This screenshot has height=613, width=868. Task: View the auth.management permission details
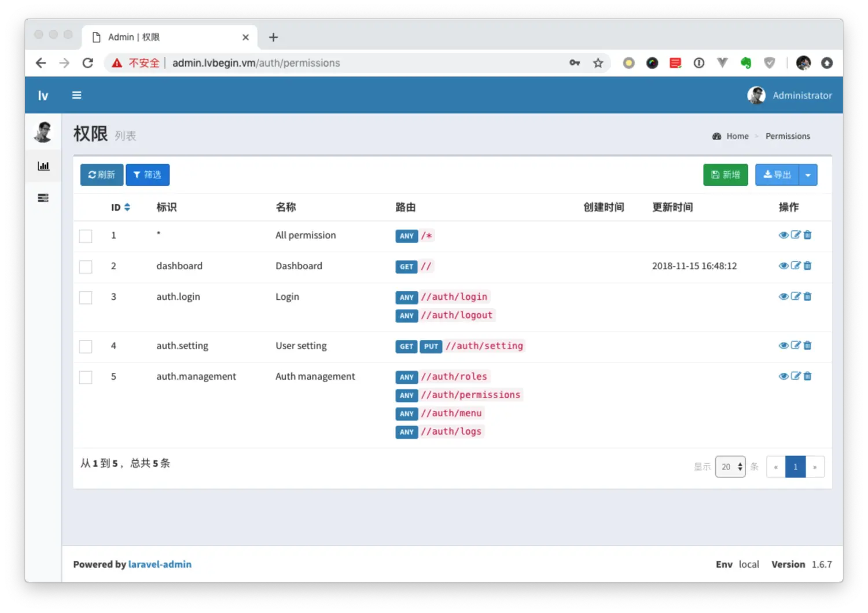pos(784,376)
